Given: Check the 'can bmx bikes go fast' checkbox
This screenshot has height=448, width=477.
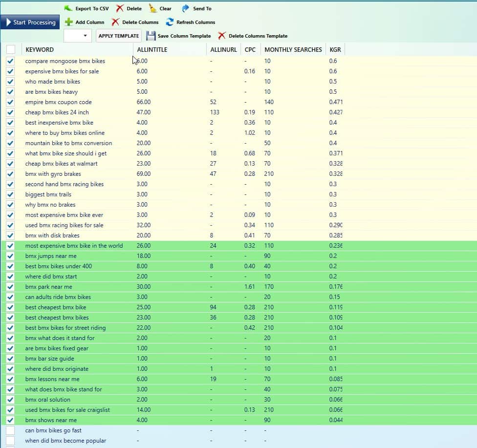Looking at the screenshot, I should 10,430.
